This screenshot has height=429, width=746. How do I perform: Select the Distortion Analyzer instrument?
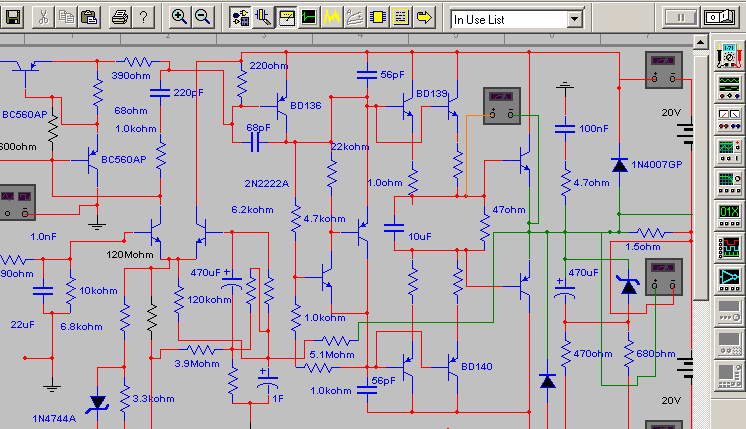(729, 311)
